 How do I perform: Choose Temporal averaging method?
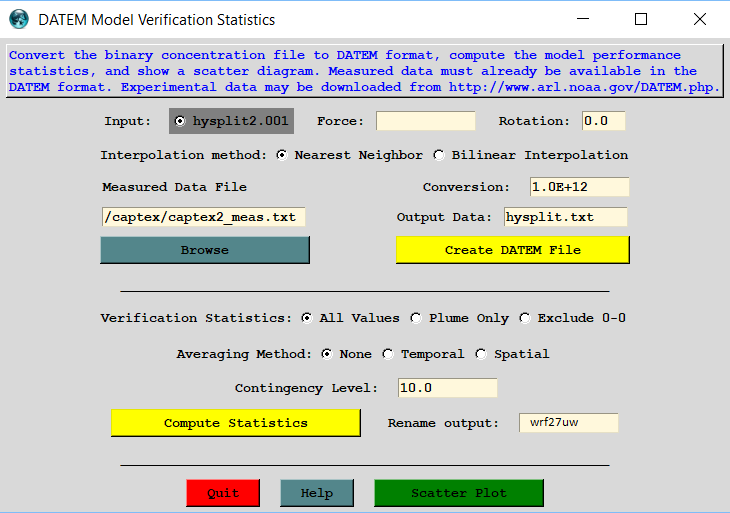coord(388,354)
